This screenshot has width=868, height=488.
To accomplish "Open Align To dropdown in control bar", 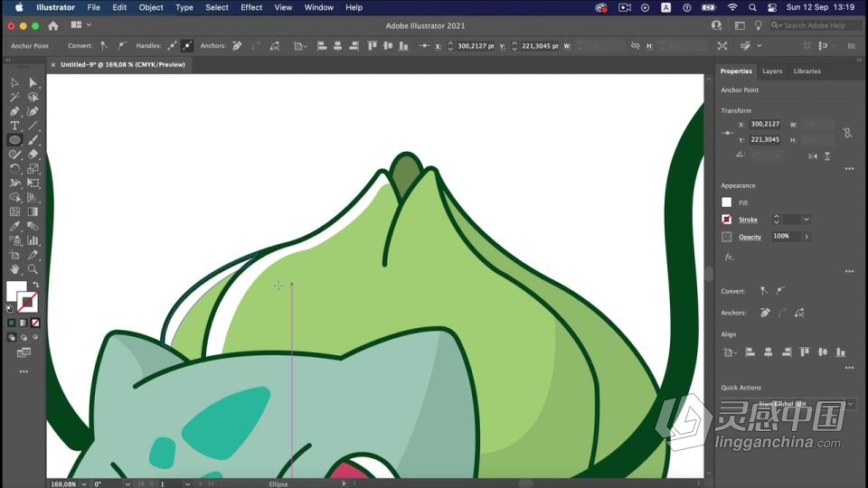I will pyautogui.click(x=300, y=46).
